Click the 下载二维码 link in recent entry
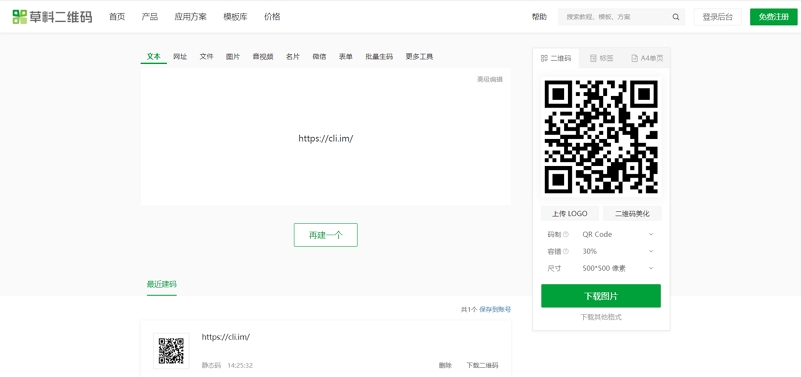This screenshot has height=377, width=801. click(x=482, y=365)
